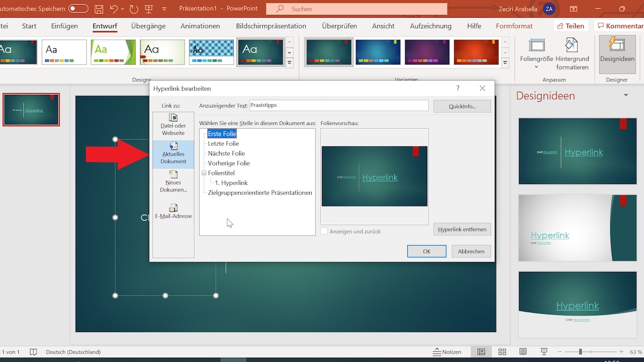Click the Anzuzeigender Text input field
The image size is (644, 362).
point(339,106)
